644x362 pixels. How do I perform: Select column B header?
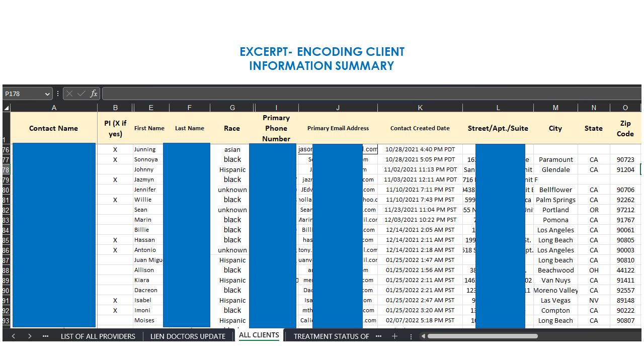pos(115,108)
